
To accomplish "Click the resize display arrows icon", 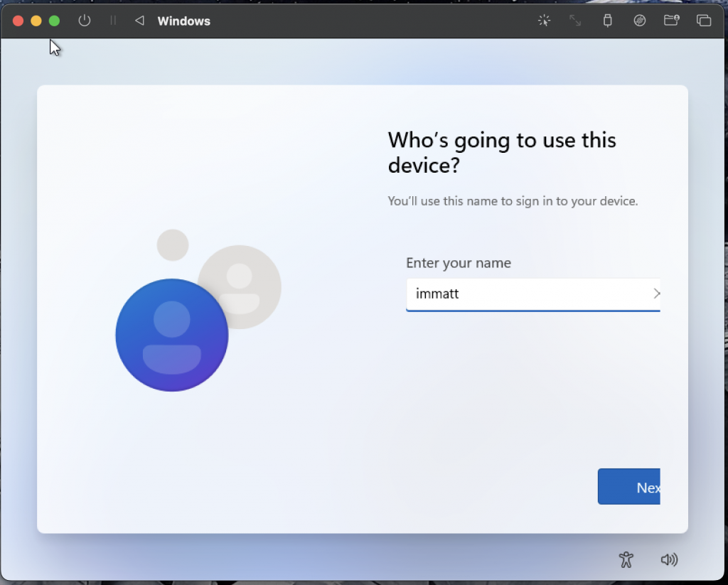I will (x=575, y=21).
